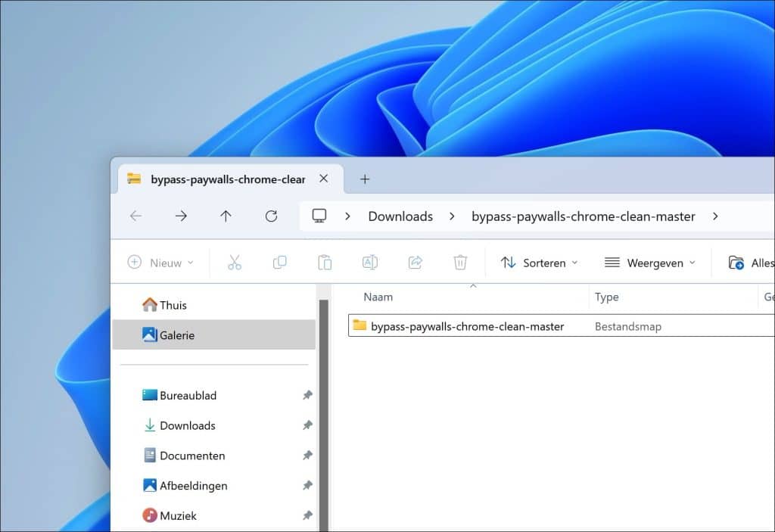
Task: Rename the selected item
Action: pos(369,263)
